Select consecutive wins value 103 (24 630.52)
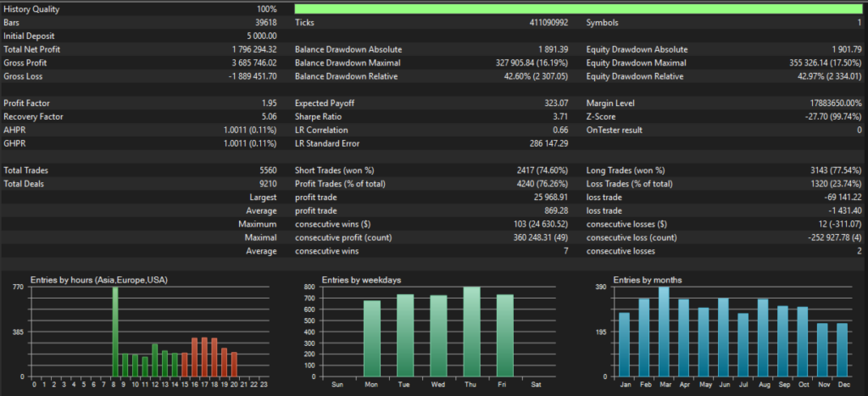 coord(542,225)
